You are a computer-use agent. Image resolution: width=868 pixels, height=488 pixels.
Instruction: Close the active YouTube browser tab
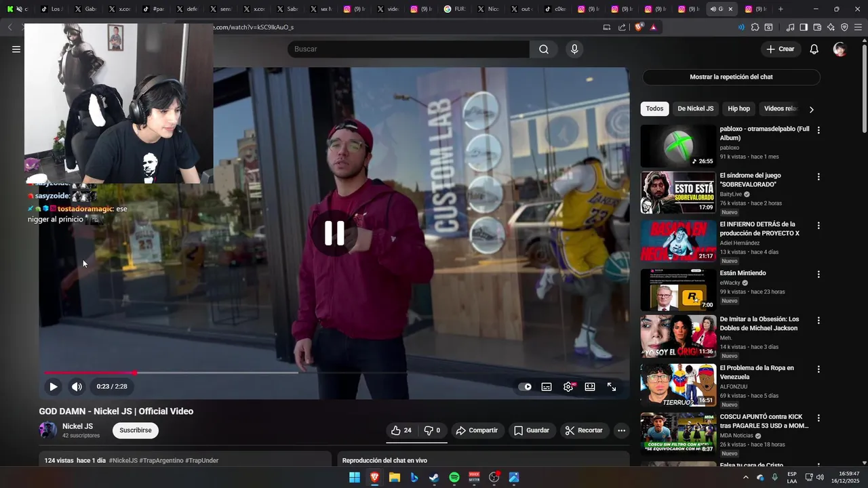coord(730,9)
